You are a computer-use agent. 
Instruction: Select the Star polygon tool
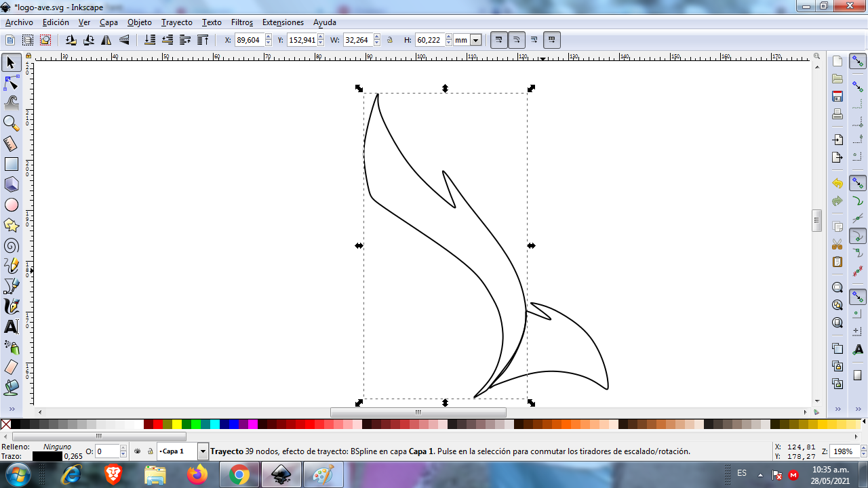point(11,225)
